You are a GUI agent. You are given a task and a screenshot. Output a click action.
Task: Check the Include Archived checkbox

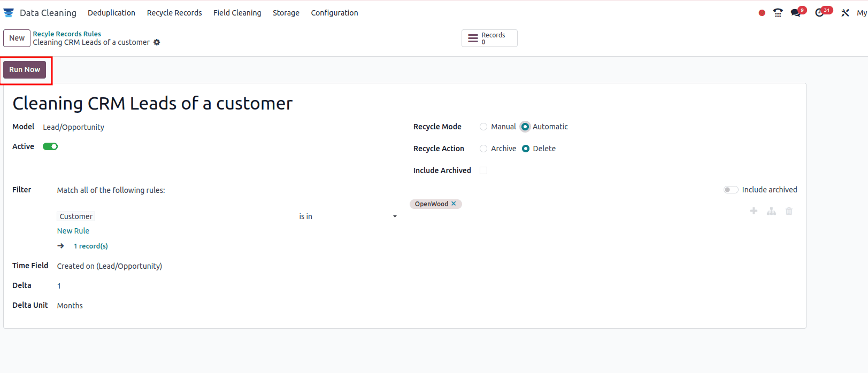click(x=483, y=170)
